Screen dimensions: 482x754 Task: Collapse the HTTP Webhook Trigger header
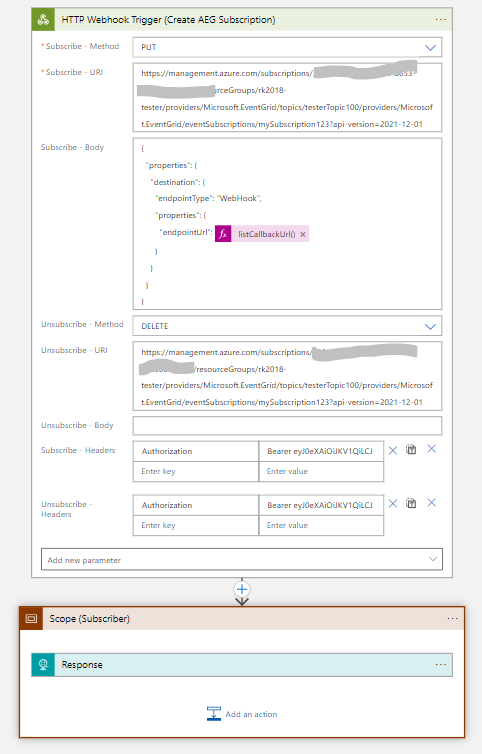241,20
